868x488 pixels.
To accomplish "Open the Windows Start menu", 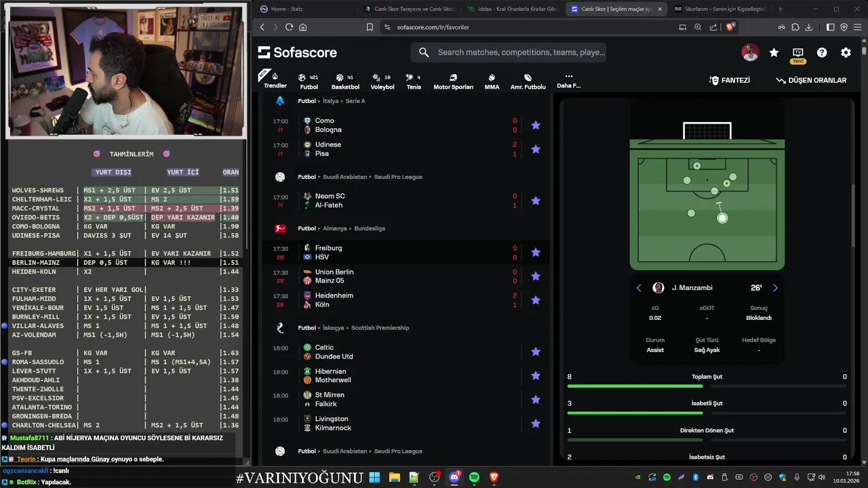I will point(374,478).
